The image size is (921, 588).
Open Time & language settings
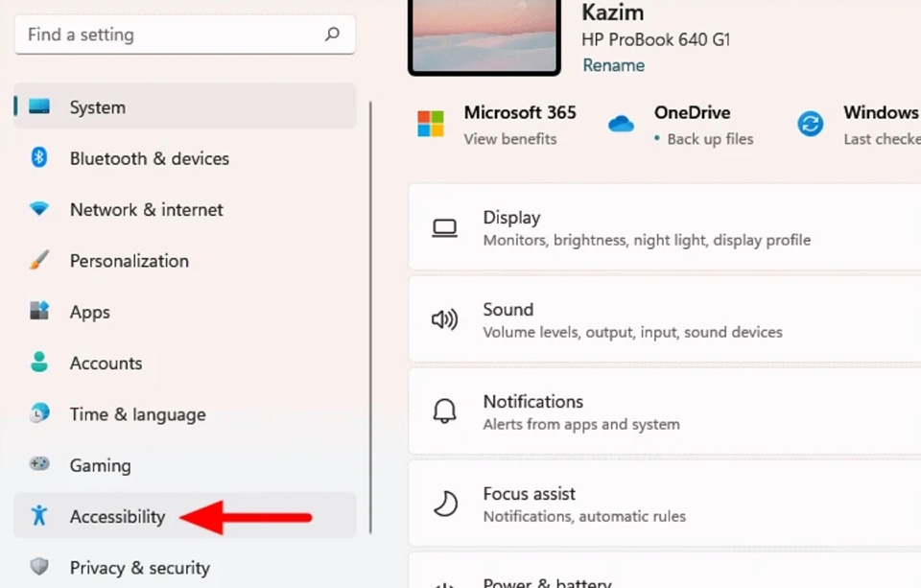(185, 413)
